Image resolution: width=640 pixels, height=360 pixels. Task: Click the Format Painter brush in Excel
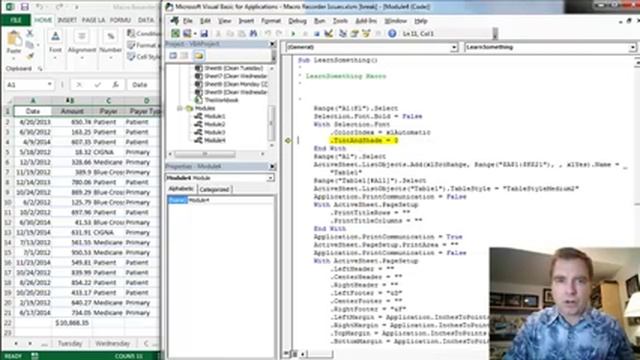(30, 57)
